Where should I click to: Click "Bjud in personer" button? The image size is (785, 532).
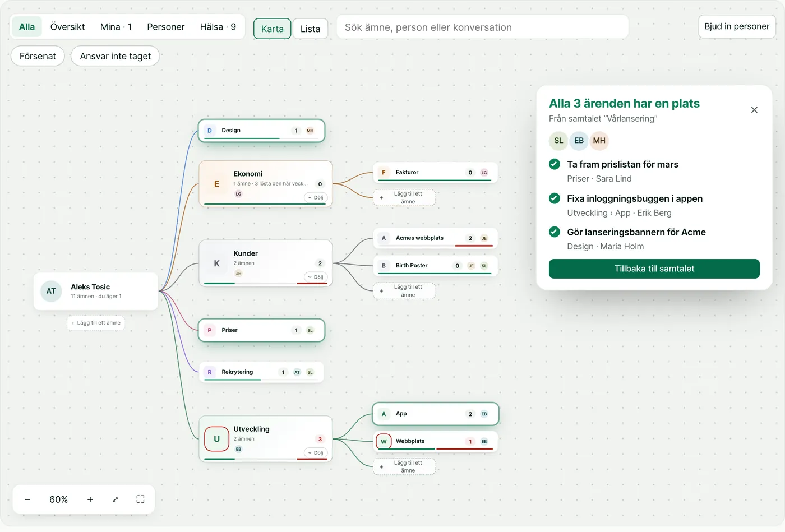coord(737,26)
